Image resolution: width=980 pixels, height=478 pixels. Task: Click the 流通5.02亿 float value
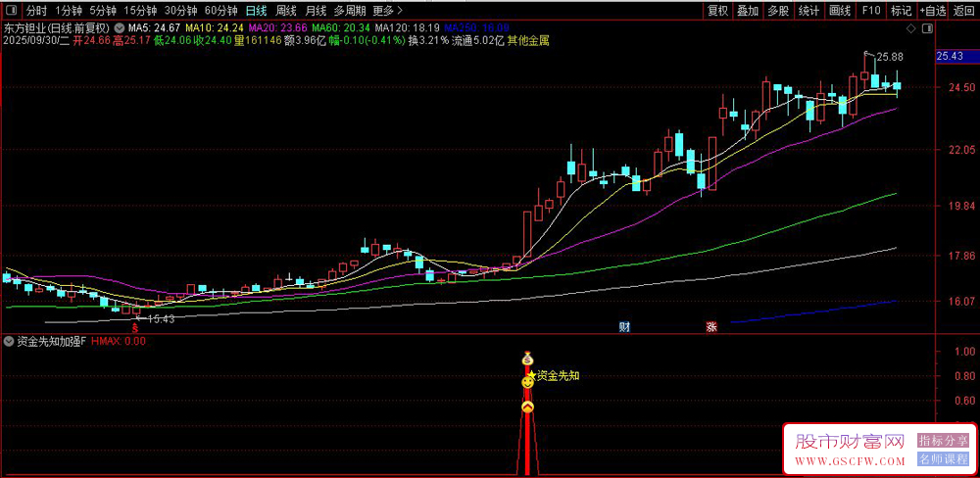[x=478, y=40]
